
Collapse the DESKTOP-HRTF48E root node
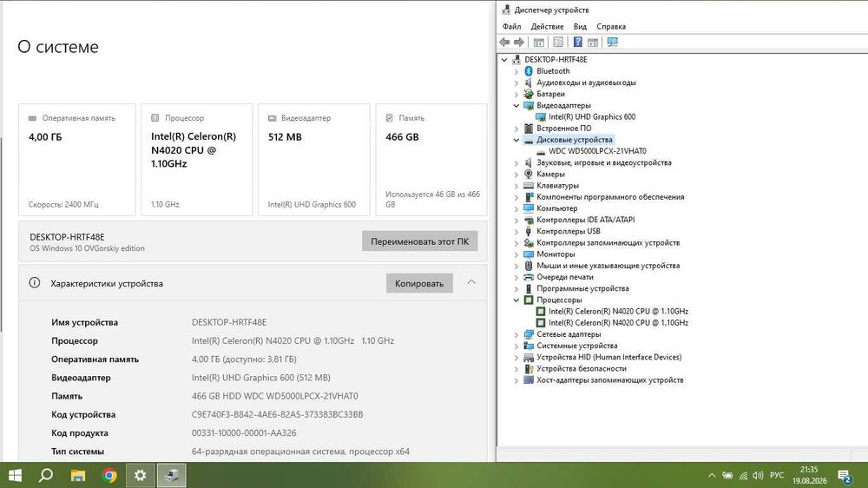pos(504,60)
